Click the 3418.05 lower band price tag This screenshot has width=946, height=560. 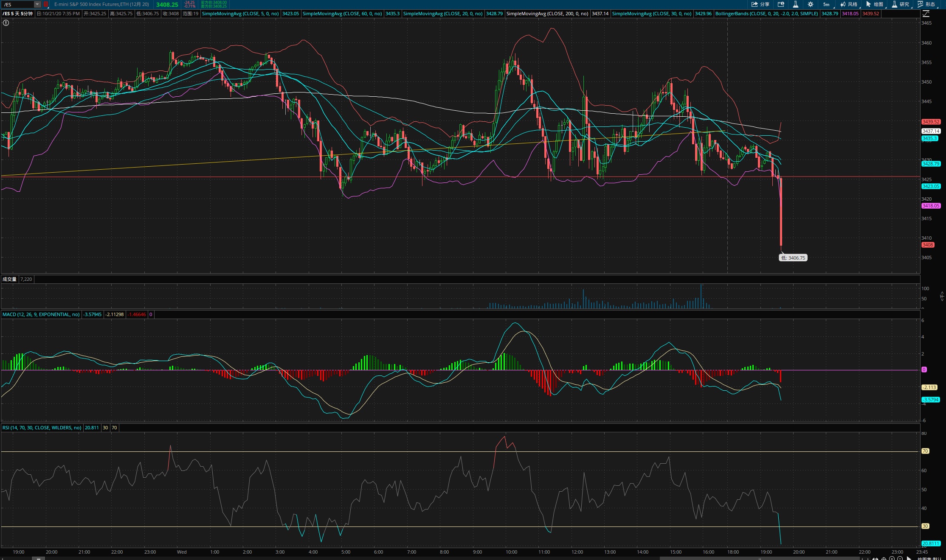coord(931,206)
